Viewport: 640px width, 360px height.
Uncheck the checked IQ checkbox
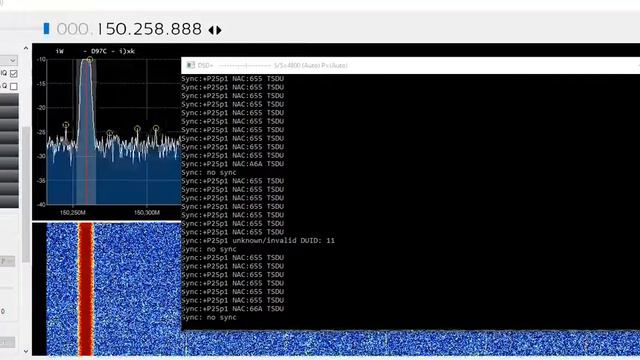14,73
